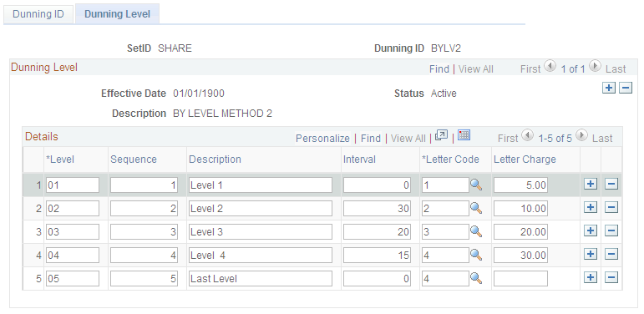Click Letter Charge field showing 10.00
This screenshot has height=314, width=644.
pos(520,209)
